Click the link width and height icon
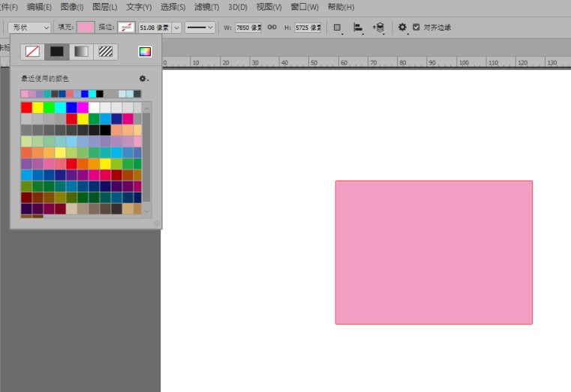Screen dimensions: 571x392 pos(272,27)
